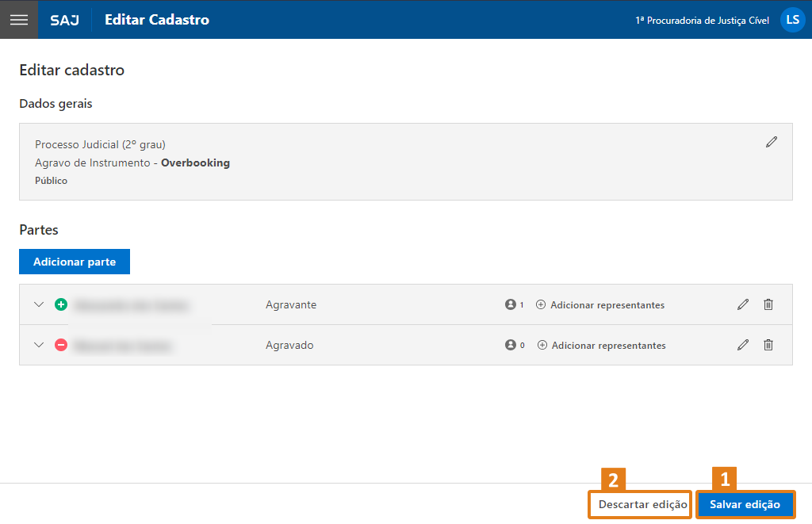
Task: Click red minus icon on Agravado row
Action: 61,345
